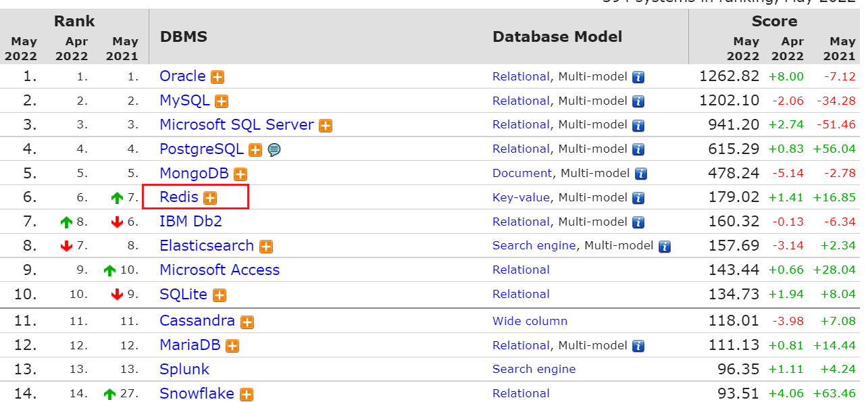Click the Relational link in MariaDB's row
This screenshot has width=868, height=402.
point(521,345)
